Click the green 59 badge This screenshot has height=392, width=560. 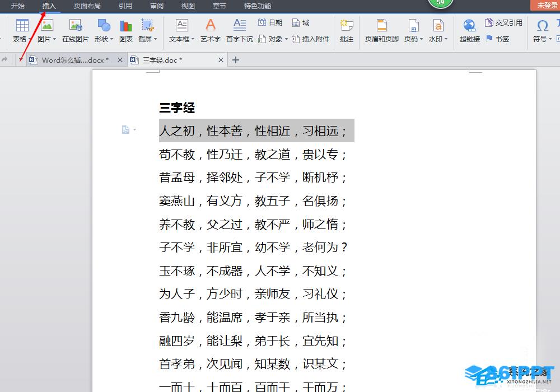[x=440, y=3]
